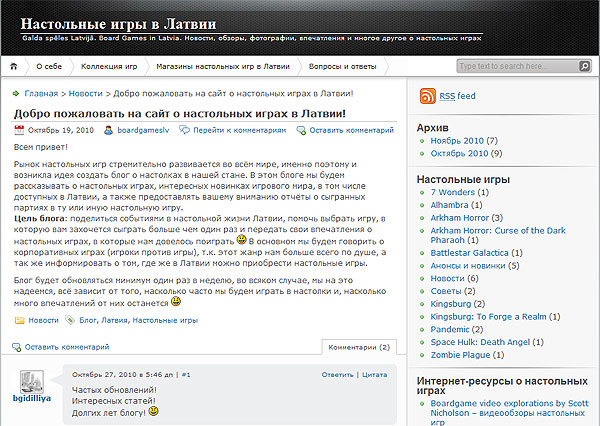This screenshot has width=600, height=426.
Task: Click the tag icon before Блог tag
Action: 70,320
